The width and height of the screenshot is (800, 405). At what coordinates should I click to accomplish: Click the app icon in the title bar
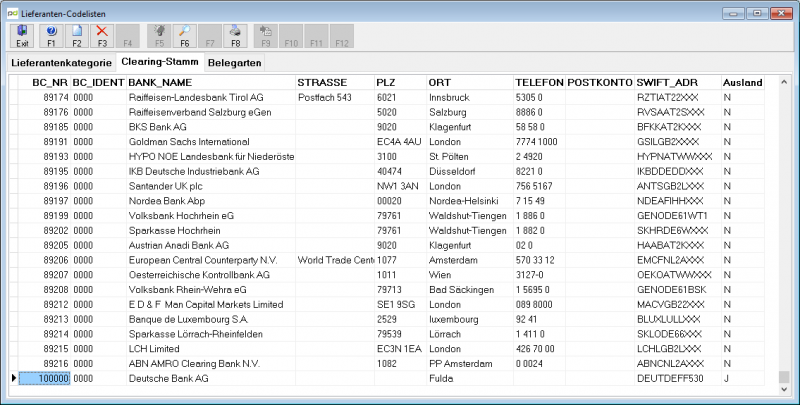click(13, 13)
